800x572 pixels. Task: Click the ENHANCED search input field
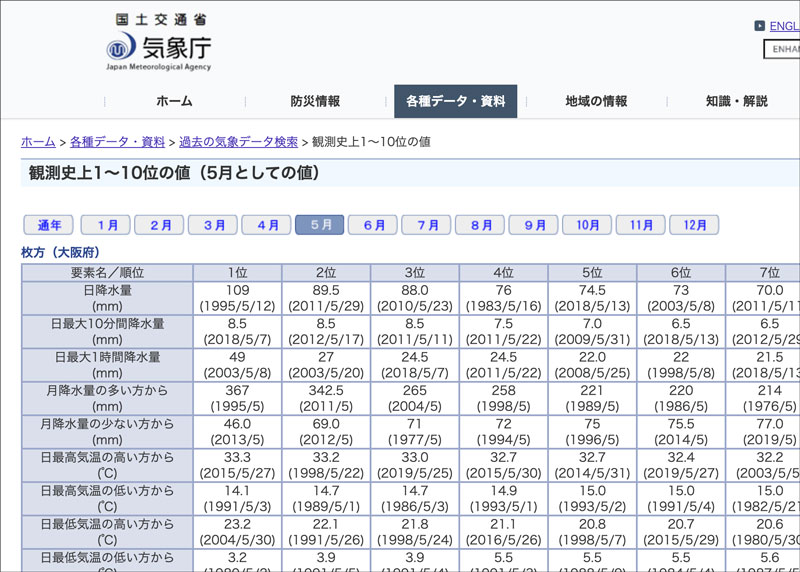[782, 49]
